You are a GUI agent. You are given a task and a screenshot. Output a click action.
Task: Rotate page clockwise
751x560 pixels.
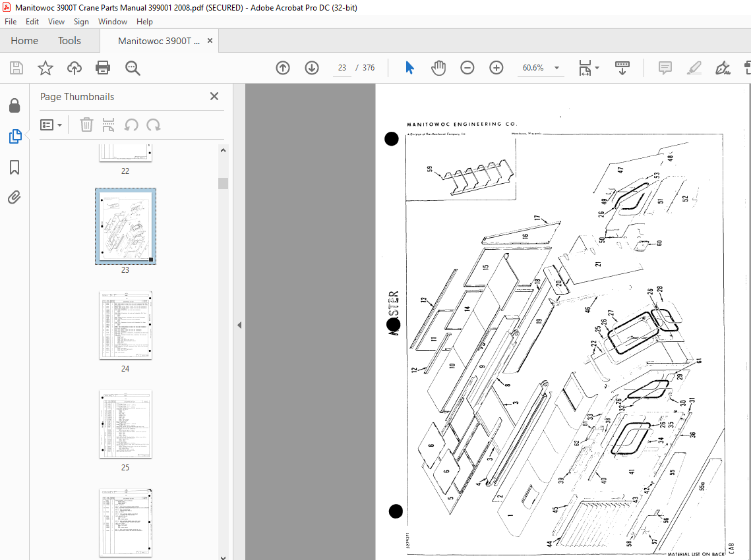click(x=153, y=125)
